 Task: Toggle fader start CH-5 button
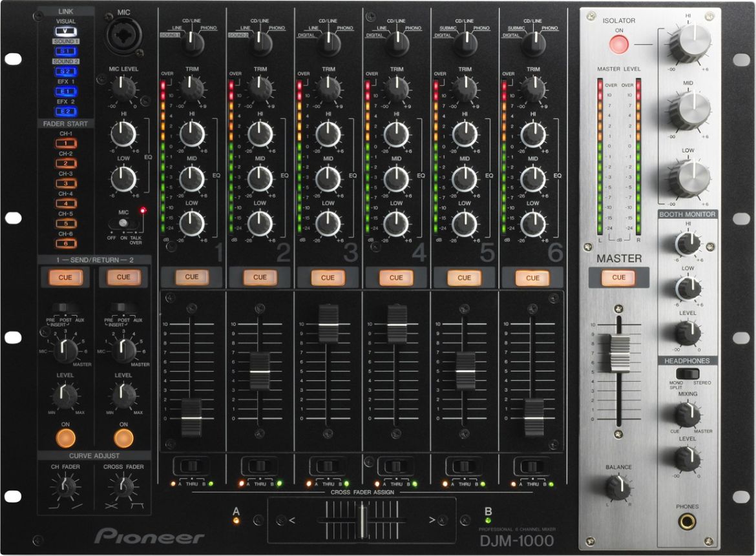[x=65, y=223]
